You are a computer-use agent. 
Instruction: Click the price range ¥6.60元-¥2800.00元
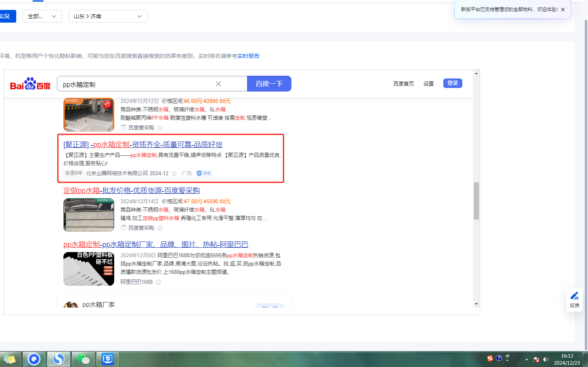pyautogui.click(x=207, y=101)
